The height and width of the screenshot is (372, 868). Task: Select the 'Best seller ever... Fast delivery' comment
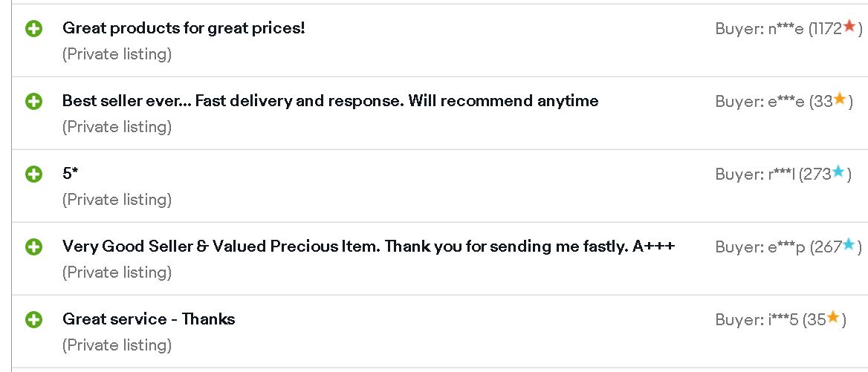coord(331,101)
